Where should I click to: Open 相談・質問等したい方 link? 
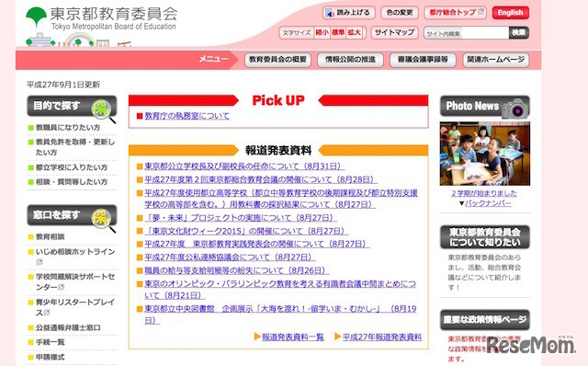[72, 182]
